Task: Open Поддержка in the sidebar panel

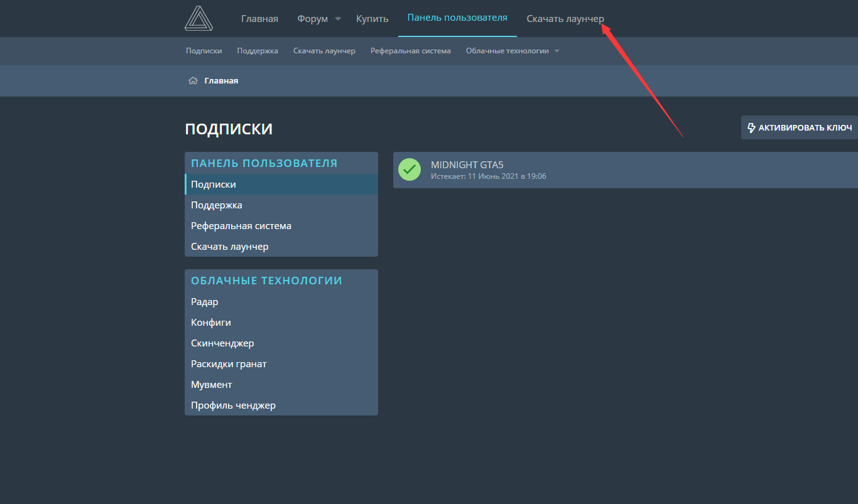Action: pos(281,205)
